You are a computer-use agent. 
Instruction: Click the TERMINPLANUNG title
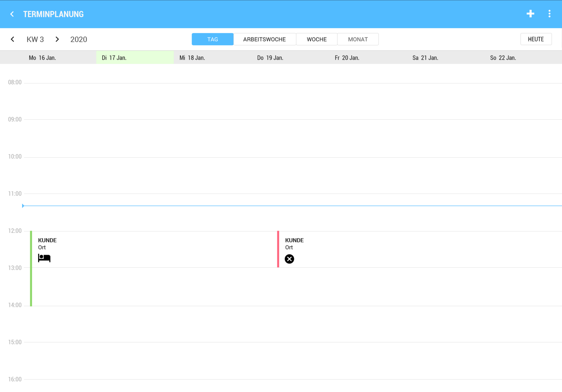point(54,14)
